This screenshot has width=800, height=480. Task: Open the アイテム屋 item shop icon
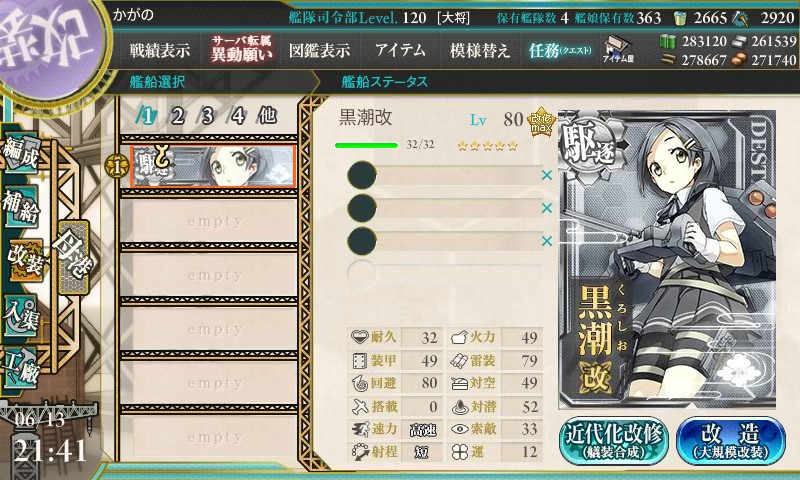pyautogui.click(x=618, y=49)
